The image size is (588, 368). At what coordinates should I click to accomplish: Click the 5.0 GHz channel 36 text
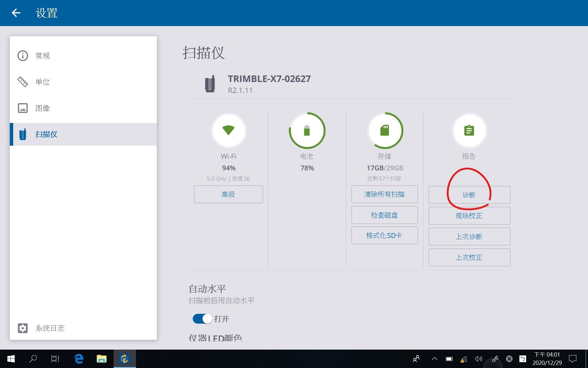coord(228,179)
